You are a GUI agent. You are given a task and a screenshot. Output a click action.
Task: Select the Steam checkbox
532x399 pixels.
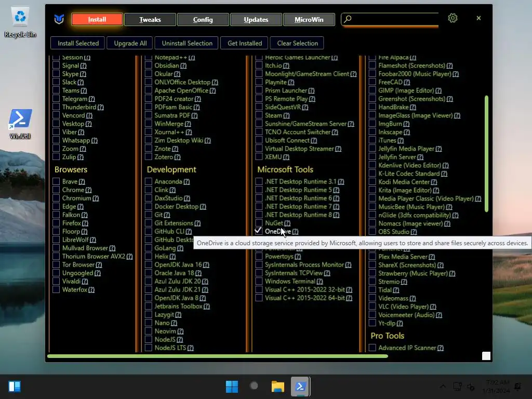(x=259, y=115)
